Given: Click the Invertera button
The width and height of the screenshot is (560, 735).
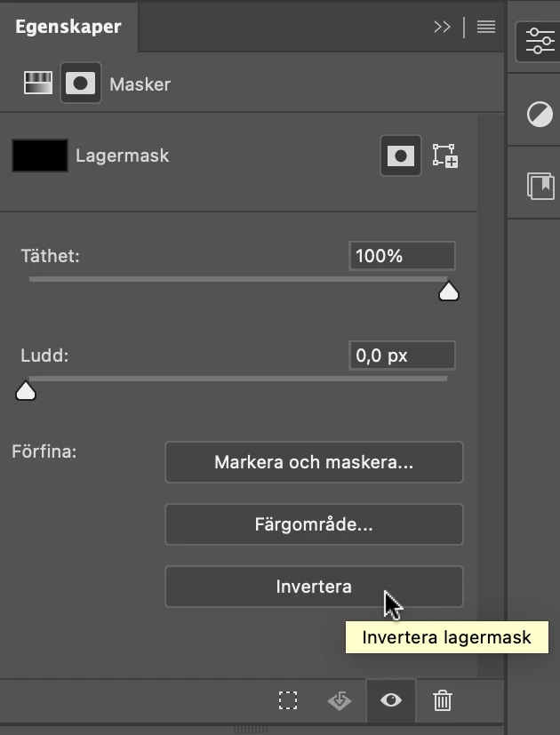Looking at the screenshot, I should point(314,587).
